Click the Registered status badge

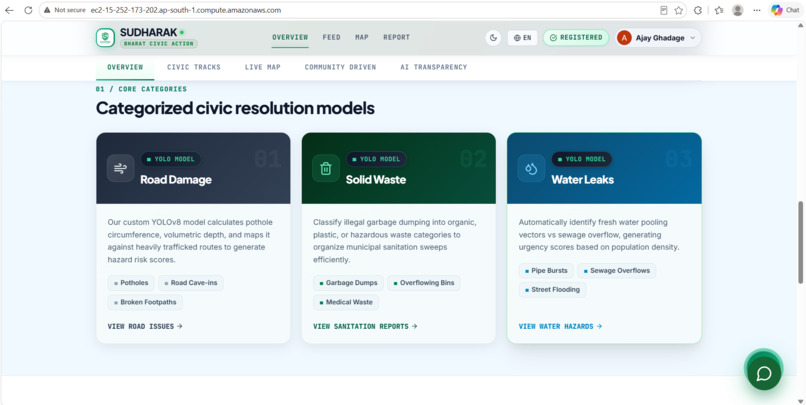(576, 38)
